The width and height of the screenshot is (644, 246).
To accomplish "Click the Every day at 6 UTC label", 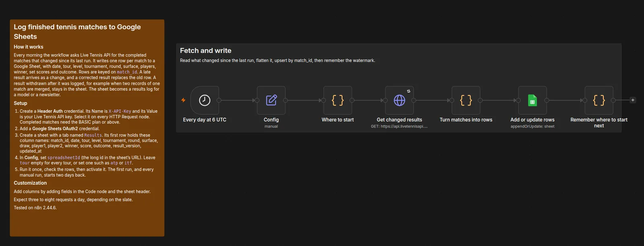I will tap(204, 120).
